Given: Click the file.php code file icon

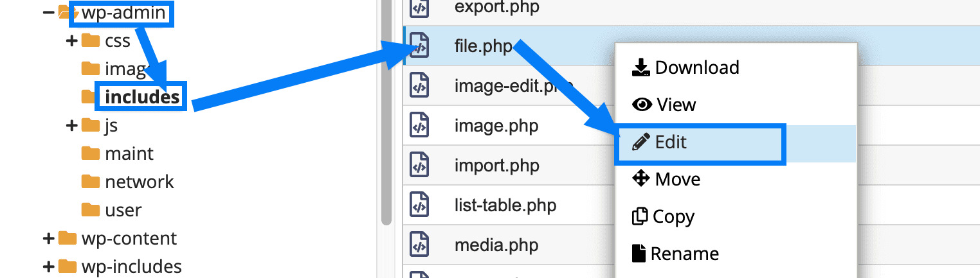Looking at the screenshot, I should [x=419, y=48].
